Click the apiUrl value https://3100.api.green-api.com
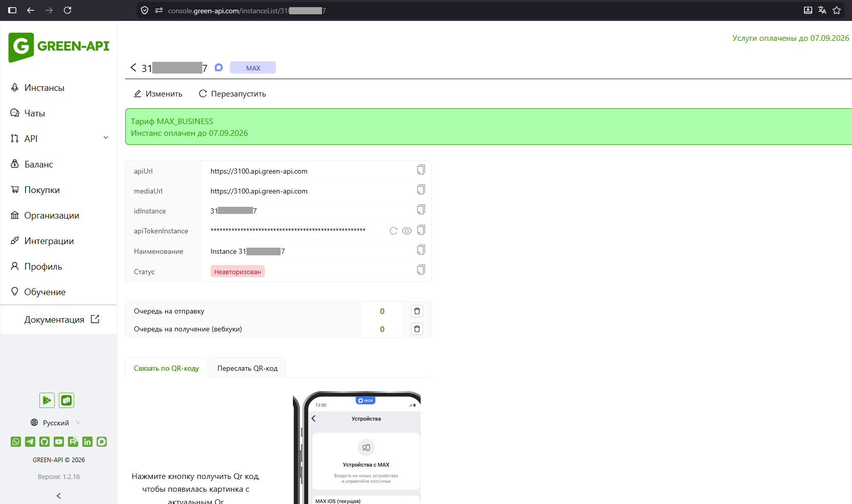The height and width of the screenshot is (504, 852). click(259, 171)
